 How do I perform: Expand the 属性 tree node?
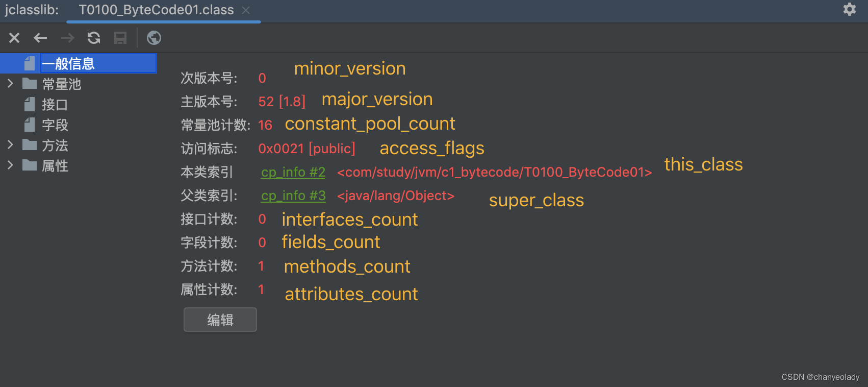(x=10, y=165)
